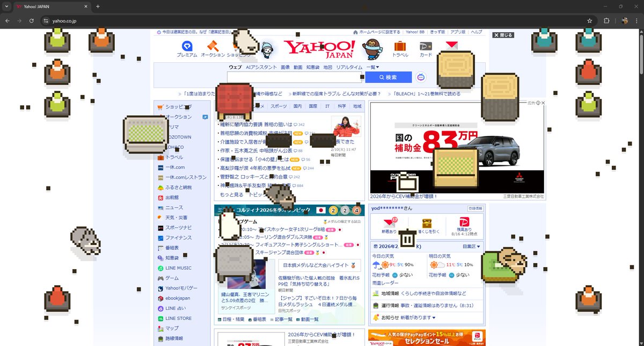644x346 pixels.
Task: Click the treasure chest くじを引く icon
Action: (427, 226)
